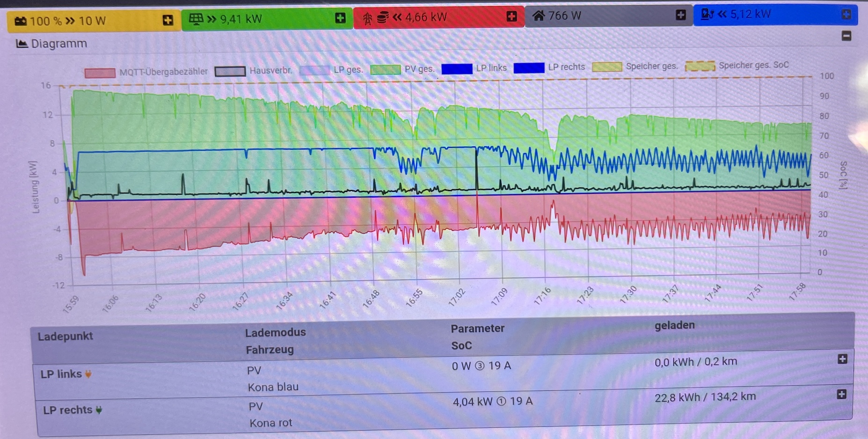Toggle the PV ges. legend series
Image resolution: width=868 pixels, height=439 pixels.
[x=402, y=69]
